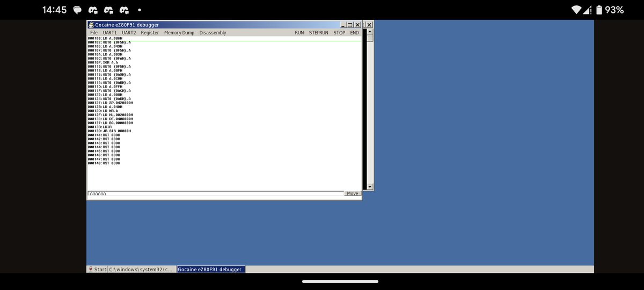Select line 000118: LD A,0C0H
Screen dimensions: 644x290
point(105,78)
